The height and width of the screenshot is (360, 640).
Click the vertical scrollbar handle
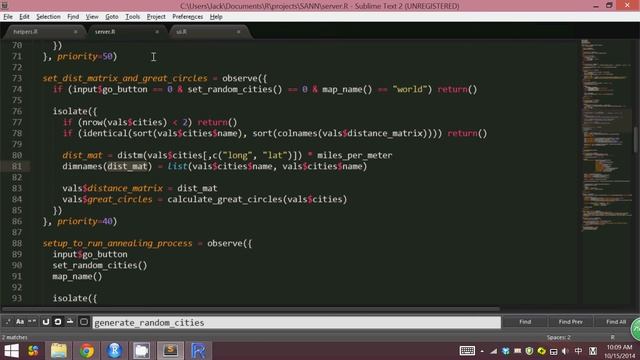click(x=636, y=140)
